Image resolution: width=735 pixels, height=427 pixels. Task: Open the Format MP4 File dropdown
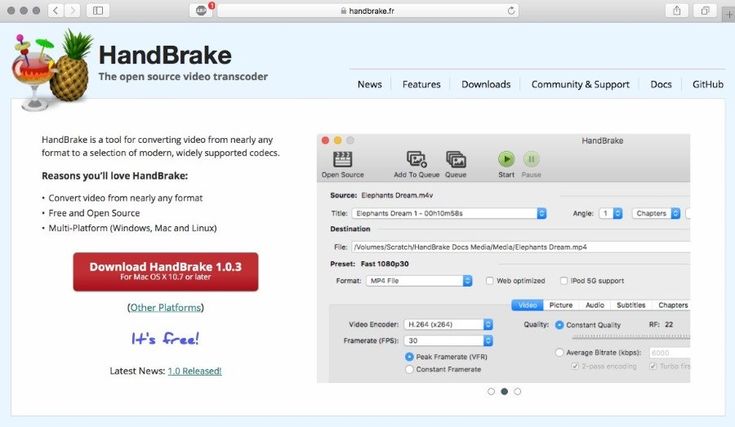(x=419, y=281)
